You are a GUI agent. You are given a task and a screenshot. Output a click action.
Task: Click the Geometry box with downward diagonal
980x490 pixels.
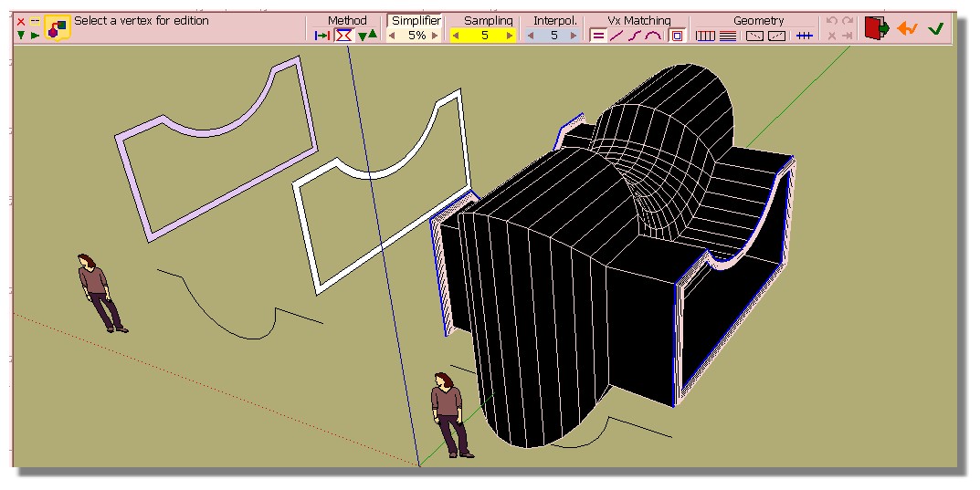754,36
